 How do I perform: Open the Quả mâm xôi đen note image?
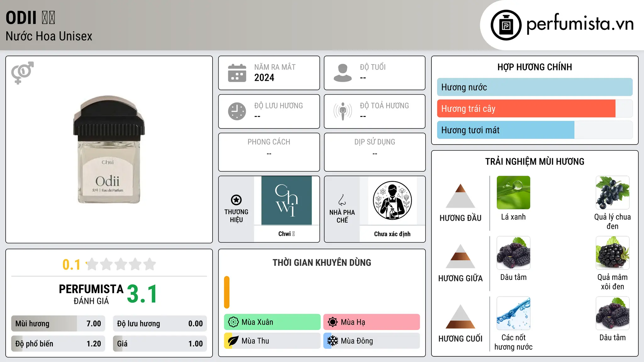coord(613,253)
